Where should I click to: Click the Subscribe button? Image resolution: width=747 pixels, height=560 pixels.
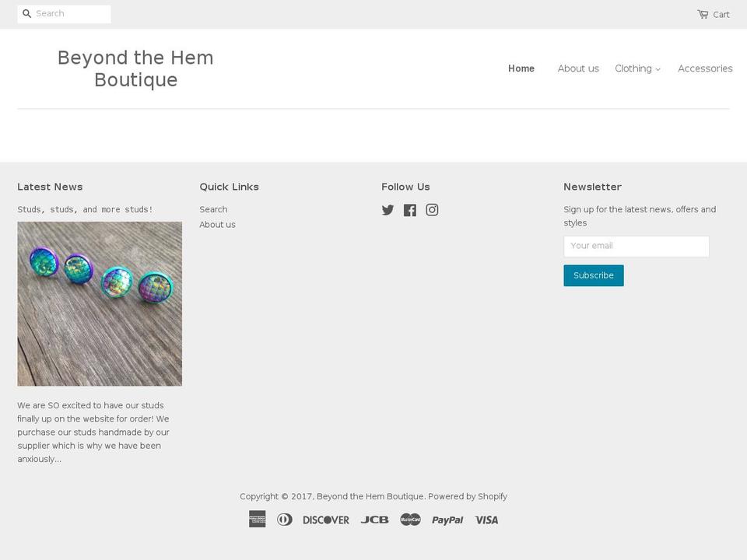(x=593, y=275)
